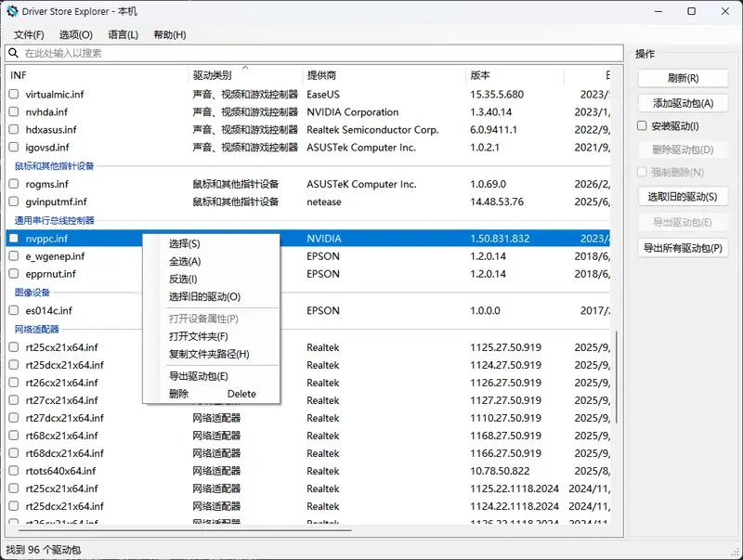Check the nvhda.inf checkbox
743x560 pixels.
[14, 111]
